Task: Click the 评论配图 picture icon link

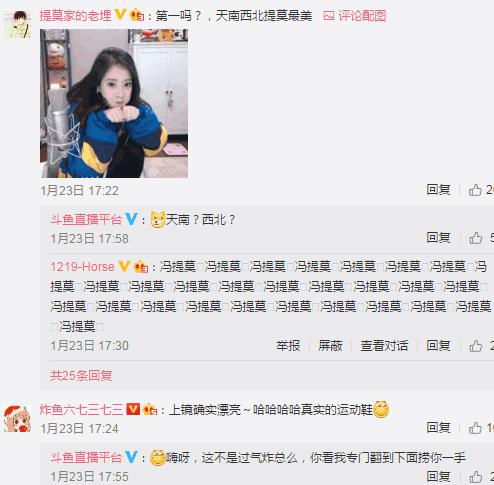Action: point(355,16)
